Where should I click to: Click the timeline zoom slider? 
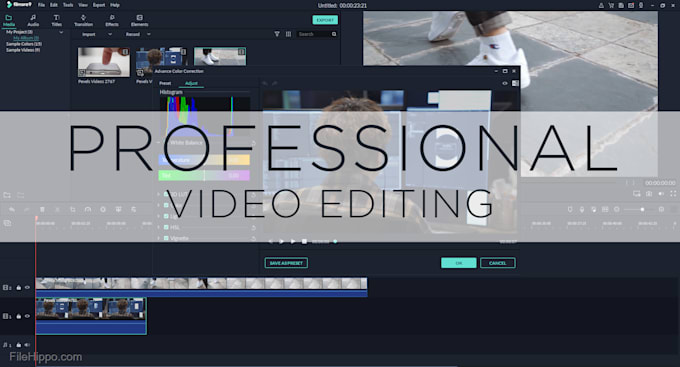coord(641,210)
